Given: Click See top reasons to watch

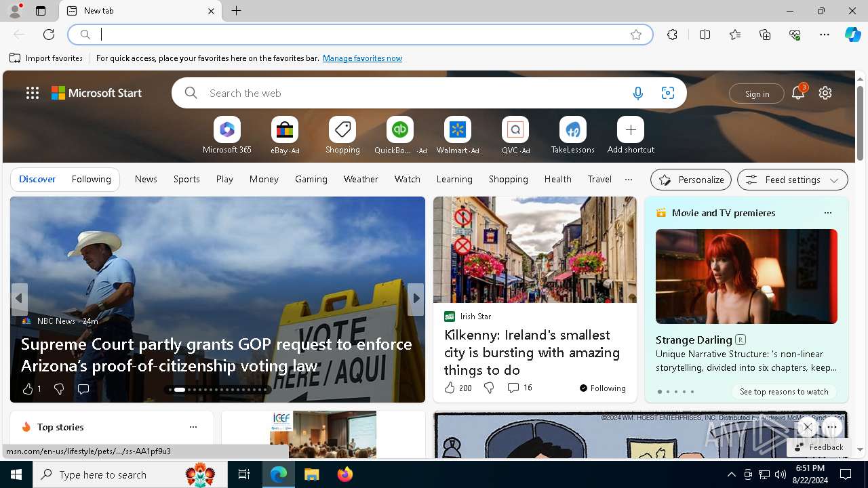Looking at the screenshot, I should coord(784,392).
